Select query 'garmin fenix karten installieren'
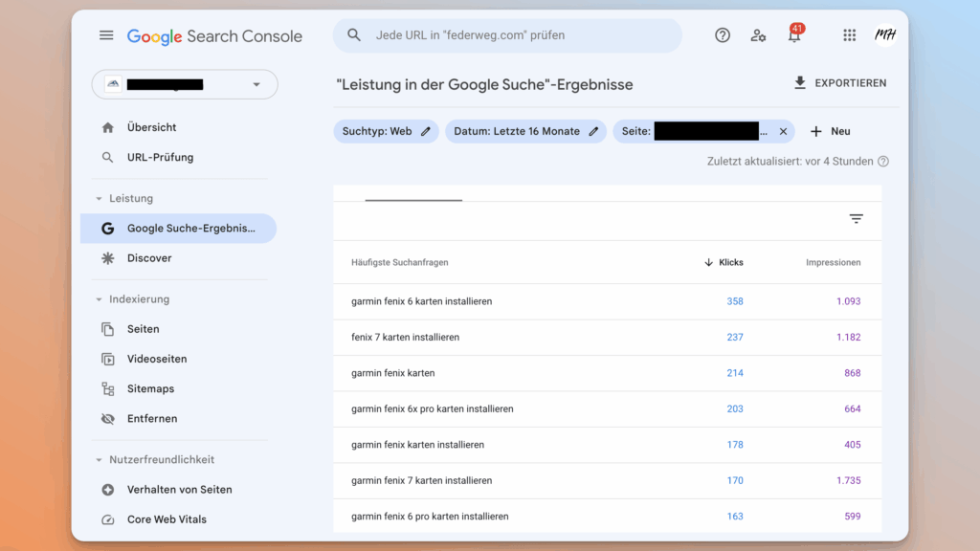Image resolution: width=980 pixels, height=551 pixels. (417, 445)
